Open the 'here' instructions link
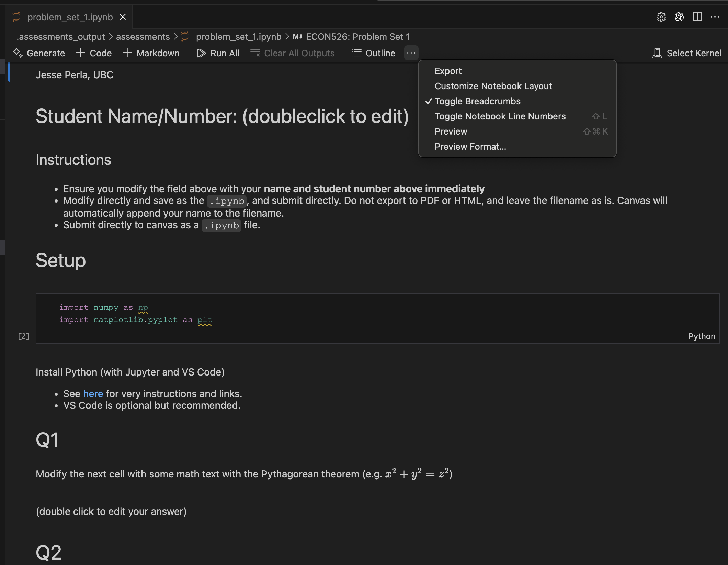The width and height of the screenshot is (728, 565). point(93,394)
